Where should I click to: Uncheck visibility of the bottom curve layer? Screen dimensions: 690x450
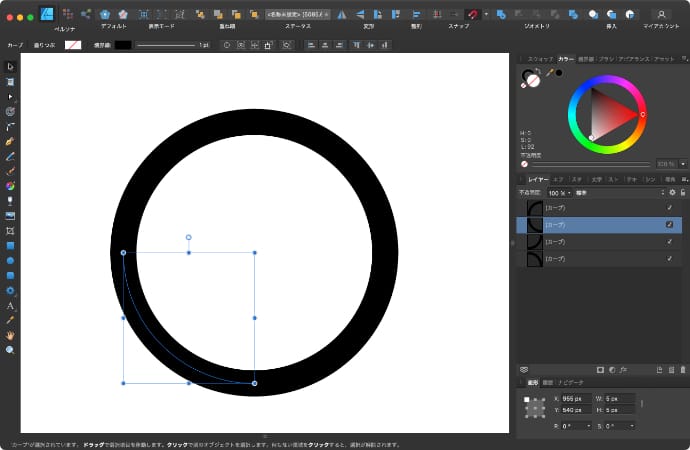coord(669,259)
